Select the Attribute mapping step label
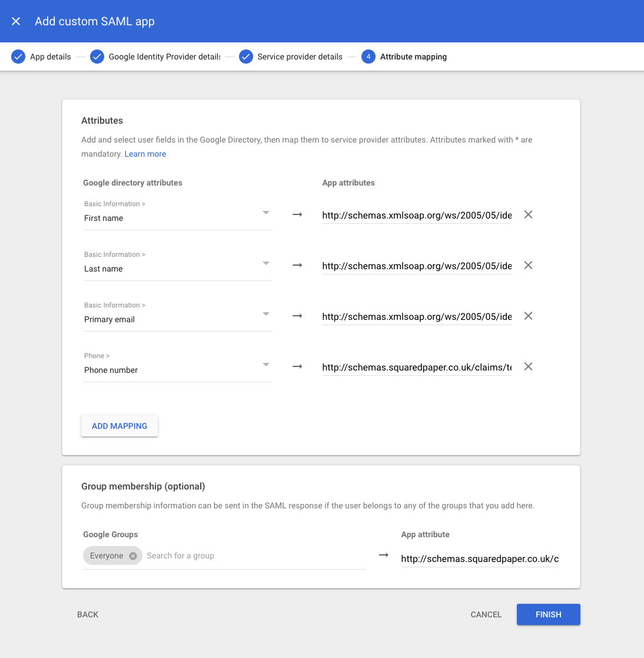Image resolution: width=644 pixels, height=658 pixels. click(x=413, y=57)
